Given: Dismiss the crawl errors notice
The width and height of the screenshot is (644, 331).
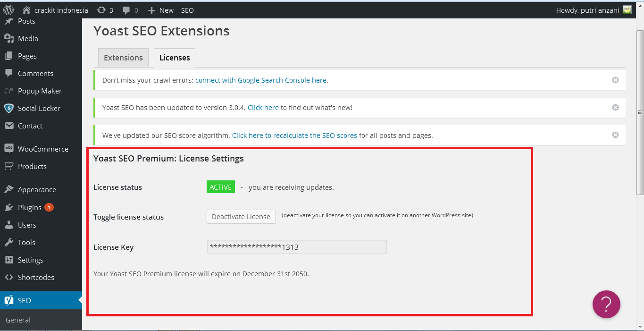Looking at the screenshot, I should (x=615, y=80).
